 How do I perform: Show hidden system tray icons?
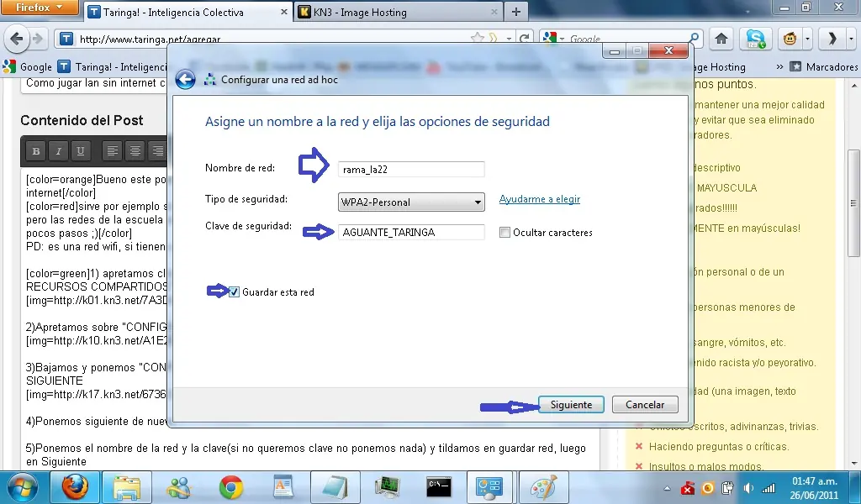pos(667,488)
